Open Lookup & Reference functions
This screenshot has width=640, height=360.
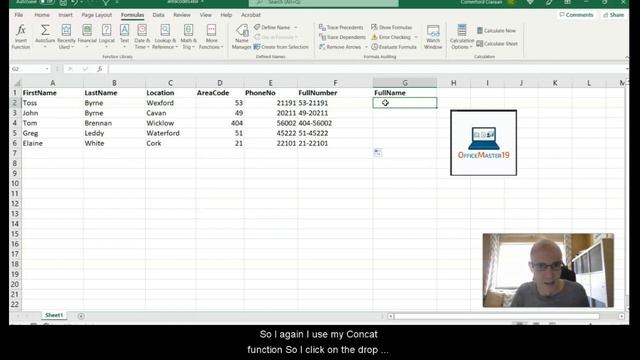[165, 37]
